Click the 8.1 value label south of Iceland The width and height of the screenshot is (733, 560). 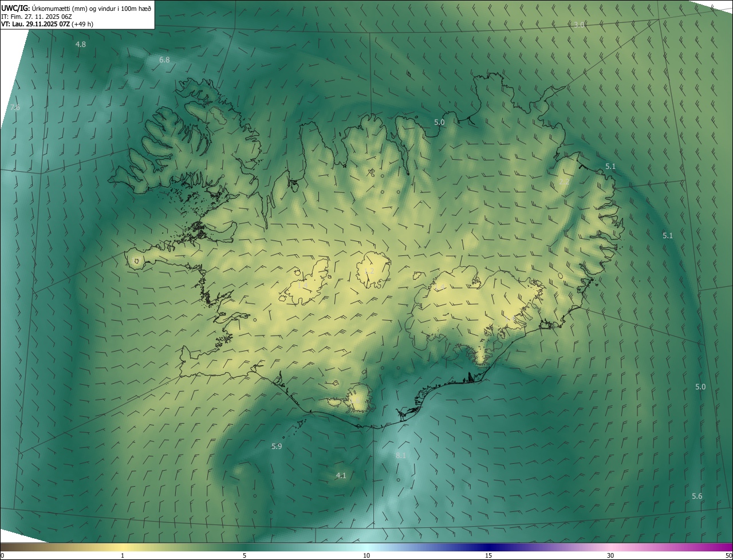[401, 455]
